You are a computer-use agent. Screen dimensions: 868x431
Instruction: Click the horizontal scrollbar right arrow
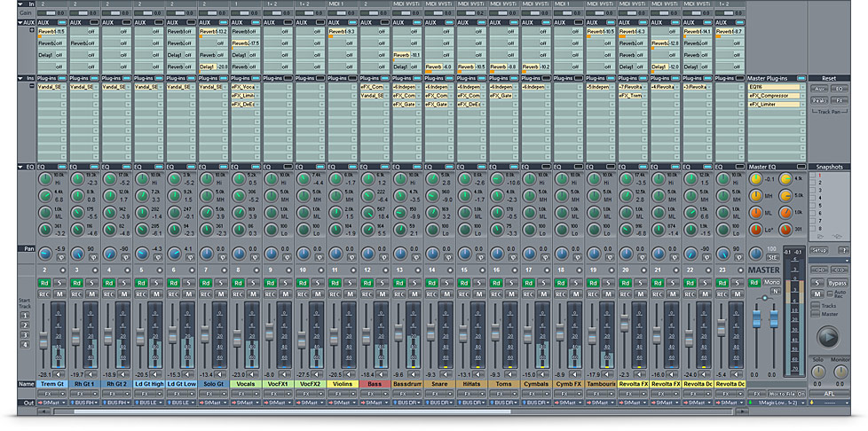tap(742, 411)
